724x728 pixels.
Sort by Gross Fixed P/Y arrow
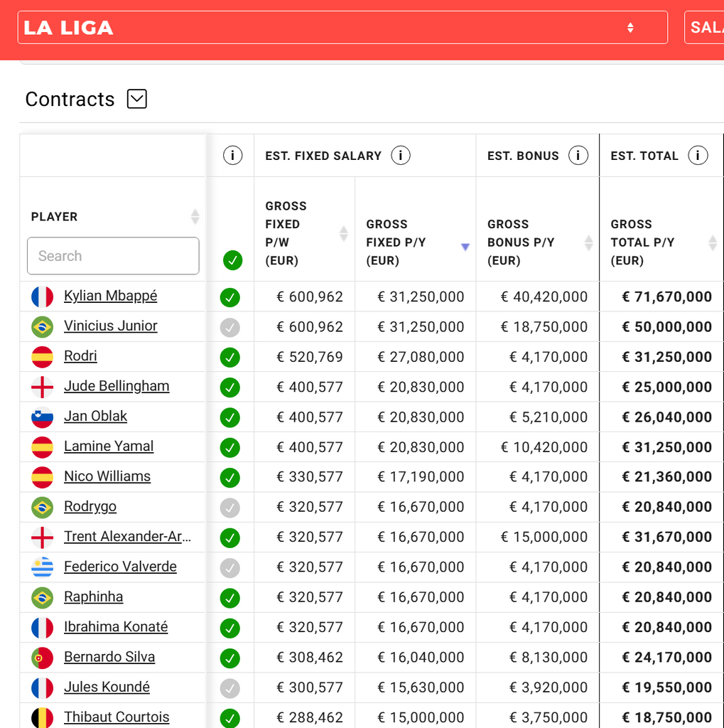click(x=465, y=247)
